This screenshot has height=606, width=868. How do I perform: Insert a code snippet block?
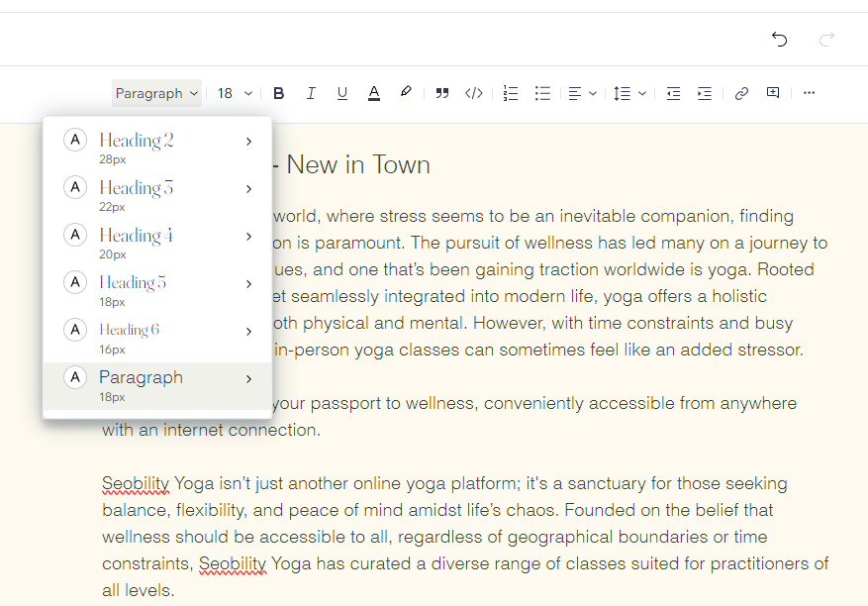(474, 93)
